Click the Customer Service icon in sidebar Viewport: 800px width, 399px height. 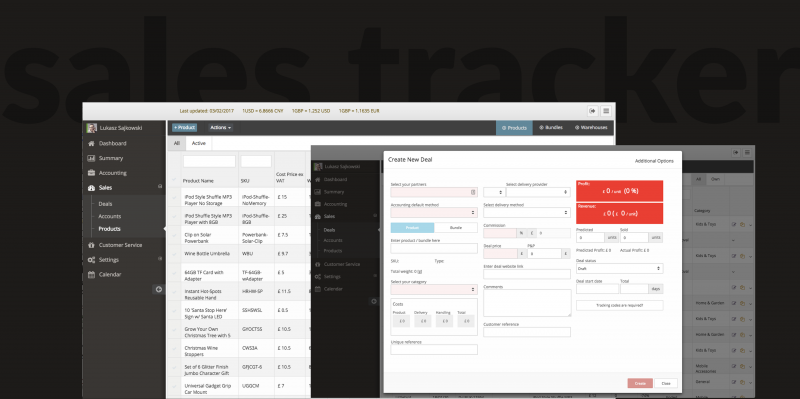point(91,245)
